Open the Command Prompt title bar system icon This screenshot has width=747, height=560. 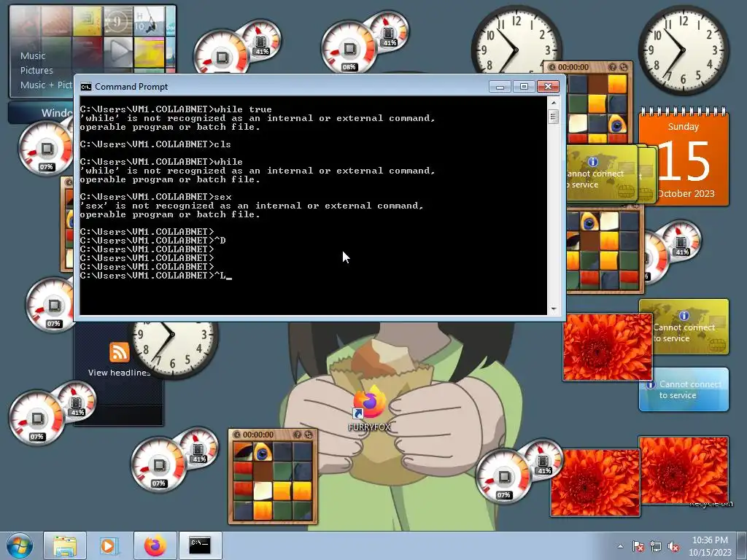click(86, 87)
